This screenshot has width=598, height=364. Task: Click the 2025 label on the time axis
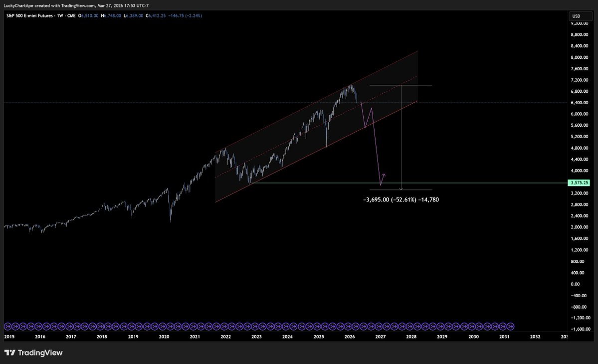[319, 337]
